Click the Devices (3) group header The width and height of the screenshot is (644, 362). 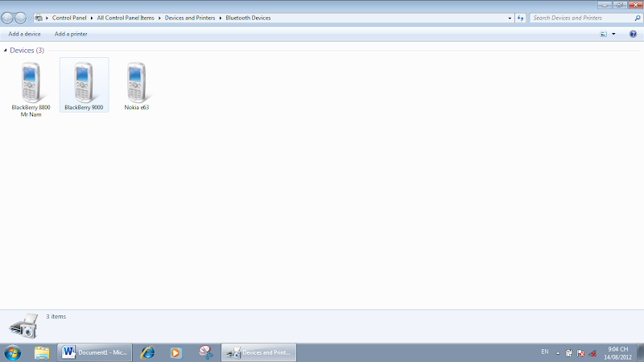(x=27, y=51)
